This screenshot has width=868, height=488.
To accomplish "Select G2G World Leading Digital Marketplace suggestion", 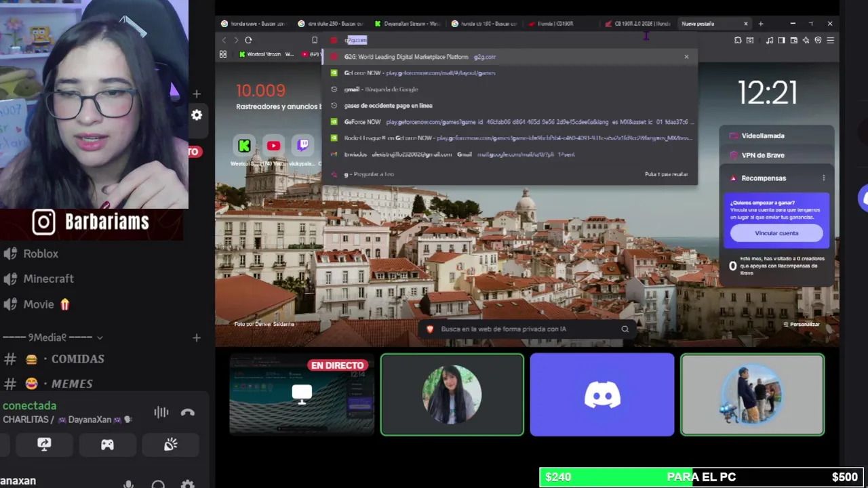I will pyautogui.click(x=509, y=57).
